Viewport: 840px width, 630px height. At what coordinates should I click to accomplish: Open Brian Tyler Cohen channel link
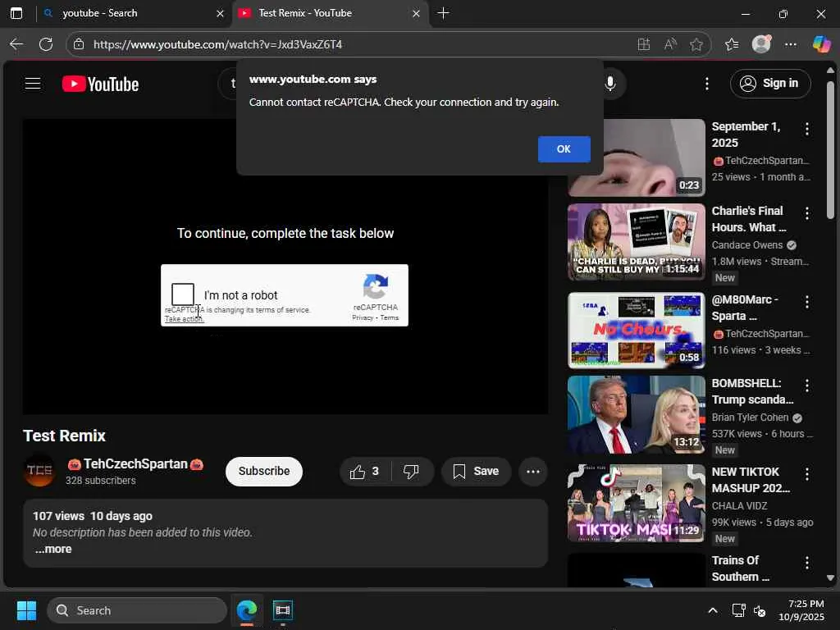click(x=750, y=418)
